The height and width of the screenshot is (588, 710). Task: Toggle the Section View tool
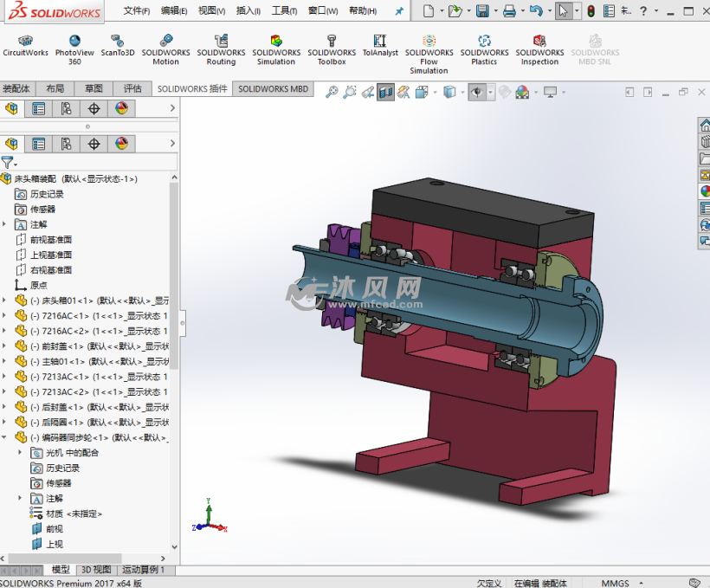(x=385, y=93)
